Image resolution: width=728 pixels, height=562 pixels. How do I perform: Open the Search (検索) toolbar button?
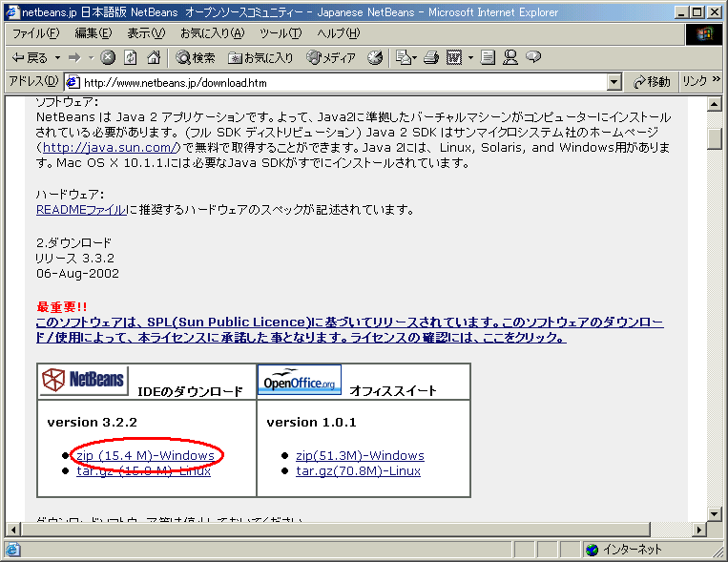point(195,57)
